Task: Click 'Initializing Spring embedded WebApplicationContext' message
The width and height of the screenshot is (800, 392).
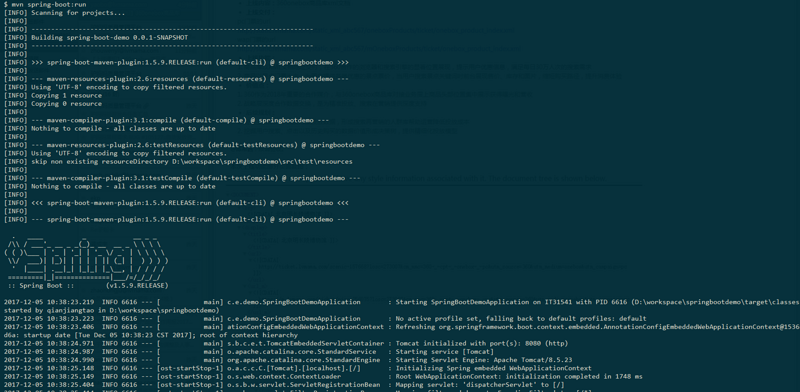Action: pyautogui.click(x=493, y=368)
